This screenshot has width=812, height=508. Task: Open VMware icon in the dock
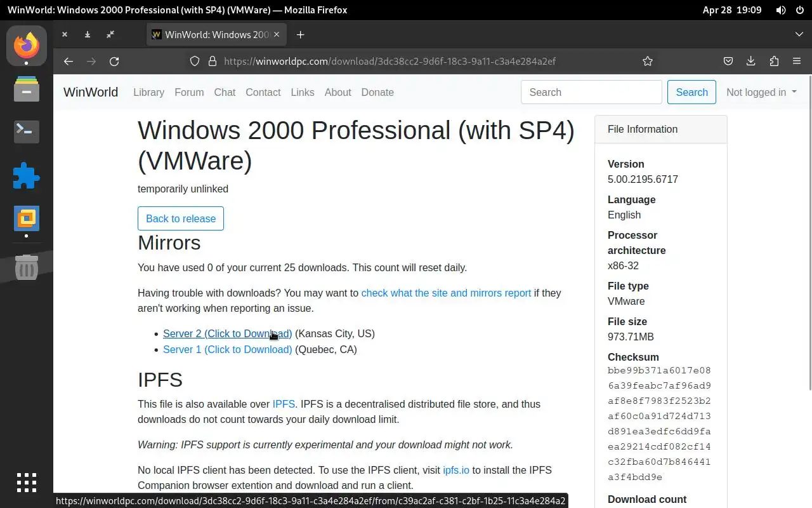(x=27, y=218)
